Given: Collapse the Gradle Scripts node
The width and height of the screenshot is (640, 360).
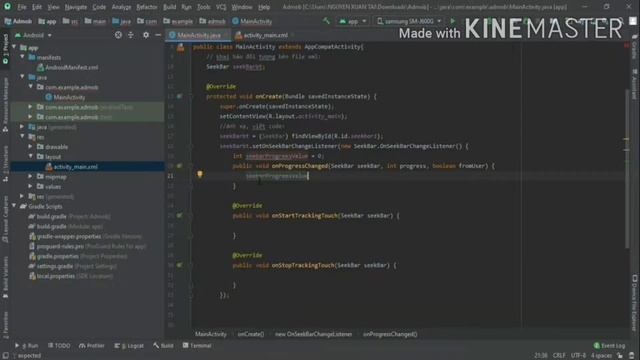Looking at the screenshot, I should tap(15, 206).
